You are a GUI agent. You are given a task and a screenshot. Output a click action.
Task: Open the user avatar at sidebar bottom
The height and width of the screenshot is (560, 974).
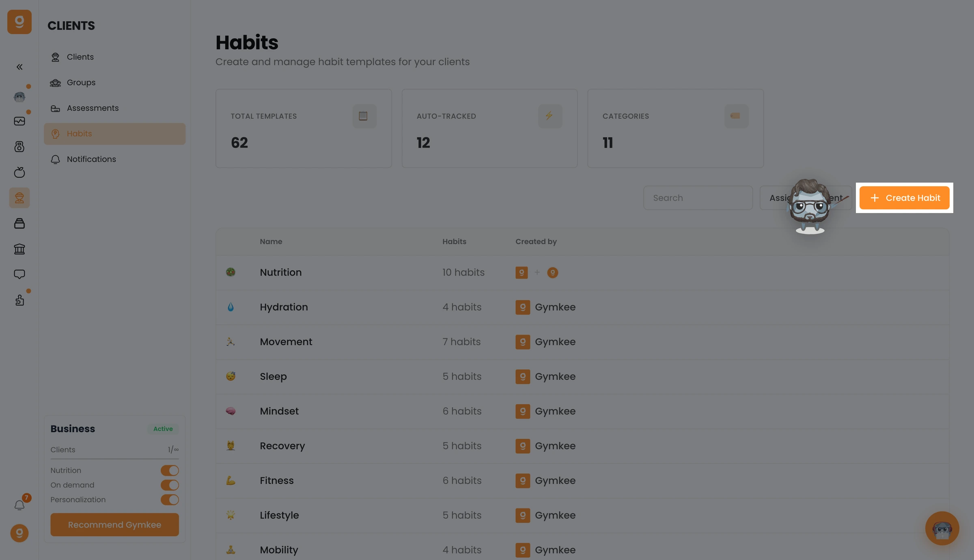[x=19, y=533]
